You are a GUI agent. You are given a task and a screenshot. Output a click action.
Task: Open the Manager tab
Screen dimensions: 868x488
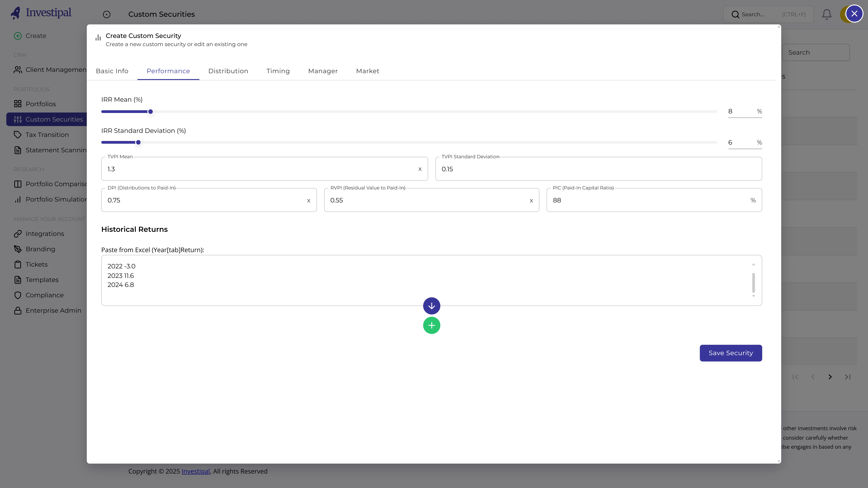323,71
